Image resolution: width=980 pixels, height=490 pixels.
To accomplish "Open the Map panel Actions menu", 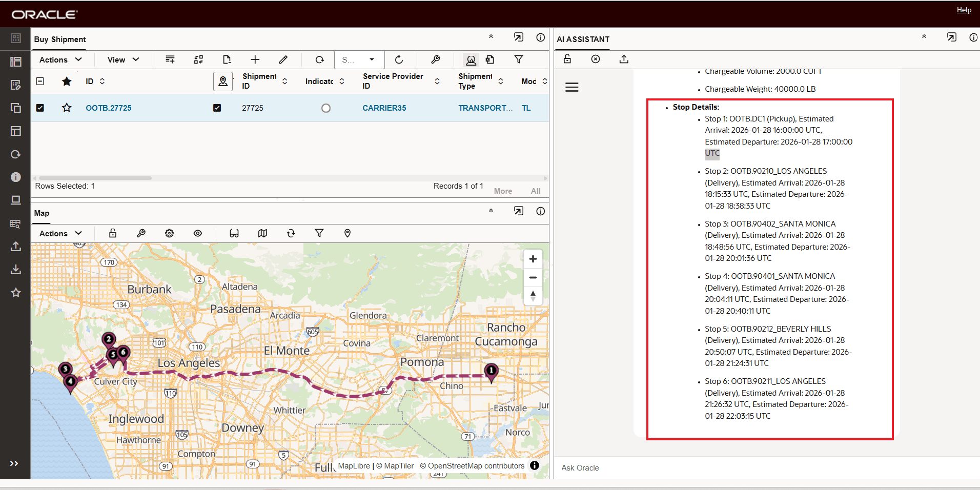I will pos(60,233).
